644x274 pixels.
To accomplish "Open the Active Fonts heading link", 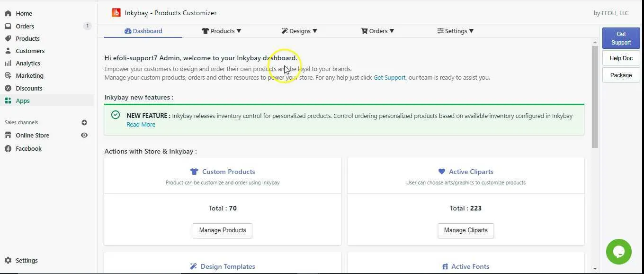I will [x=470, y=266].
